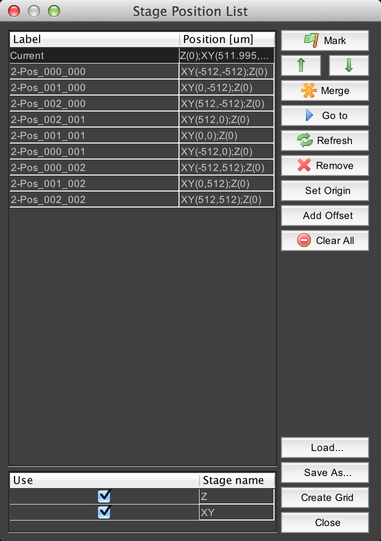The width and height of the screenshot is (381, 541).
Task: Select row 2-Pos_002_002
Action: (x=142, y=199)
